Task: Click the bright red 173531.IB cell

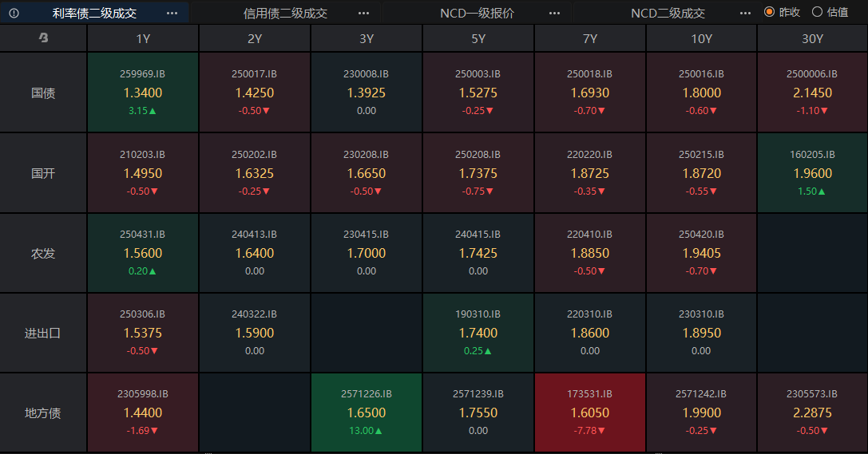Action: pos(589,413)
